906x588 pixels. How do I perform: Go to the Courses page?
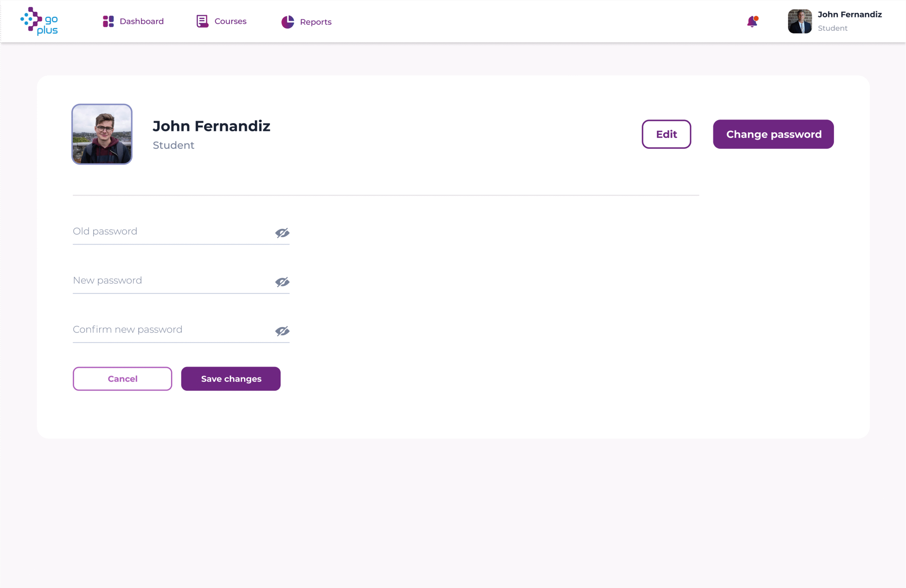coord(230,21)
